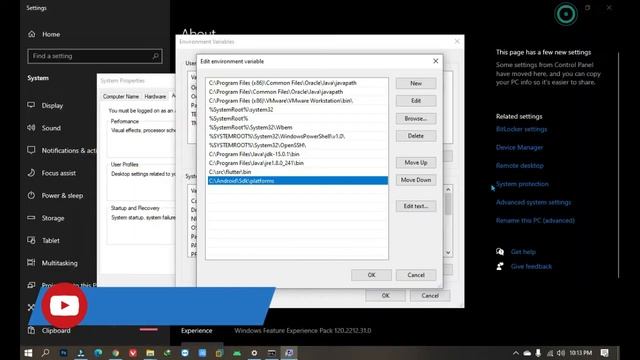The width and height of the screenshot is (640, 360).
Task: Click the taskbar search magnifier
Action: (x=45, y=353)
